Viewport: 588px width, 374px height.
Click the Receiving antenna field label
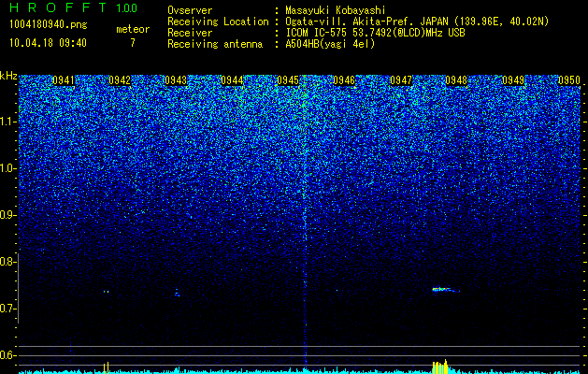pyautogui.click(x=215, y=44)
